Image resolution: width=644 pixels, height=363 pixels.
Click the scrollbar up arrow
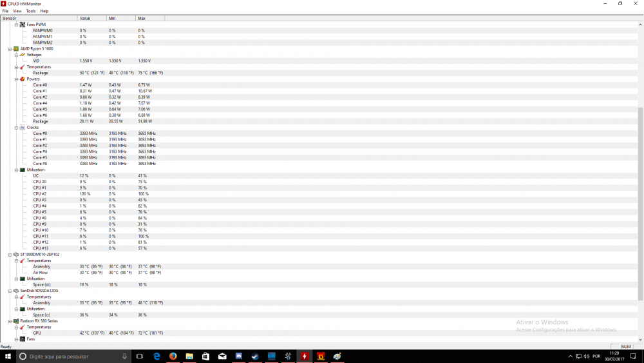coord(640,25)
